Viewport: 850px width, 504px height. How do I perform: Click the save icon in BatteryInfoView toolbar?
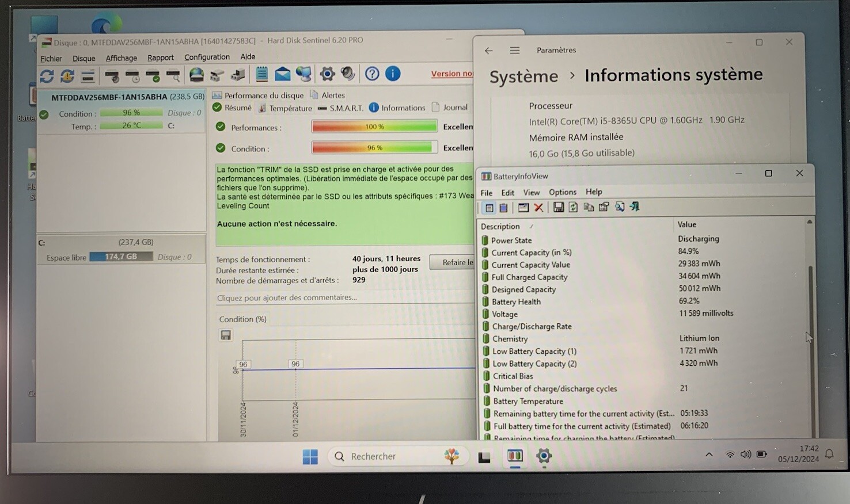point(558,207)
